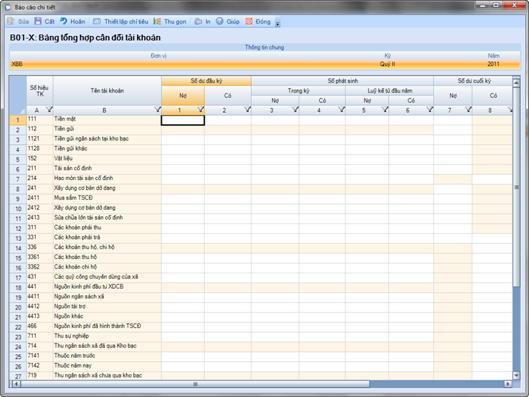Click the Số phát sinh column header
The image size is (529, 397).
[342, 81]
